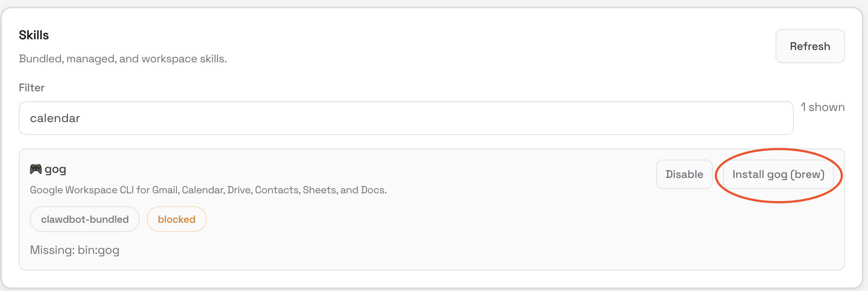
Task: Click the blocked status badge
Action: tap(176, 219)
